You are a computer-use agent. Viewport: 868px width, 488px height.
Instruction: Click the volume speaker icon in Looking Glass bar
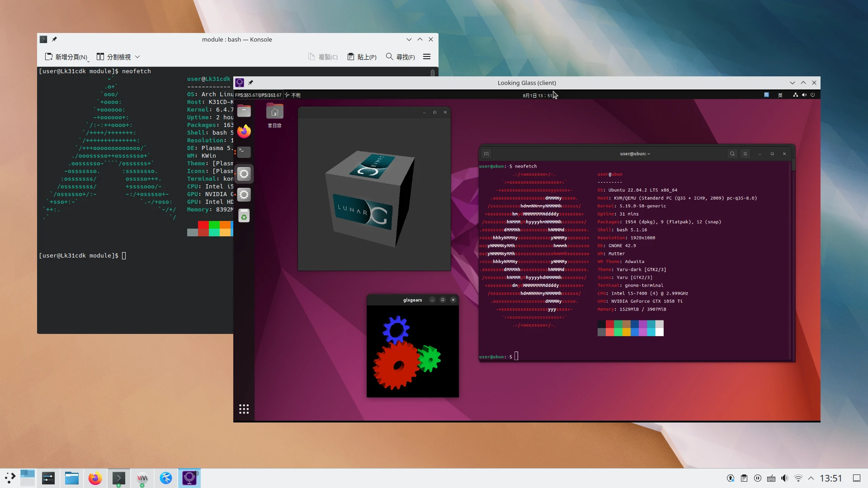(x=804, y=95)
